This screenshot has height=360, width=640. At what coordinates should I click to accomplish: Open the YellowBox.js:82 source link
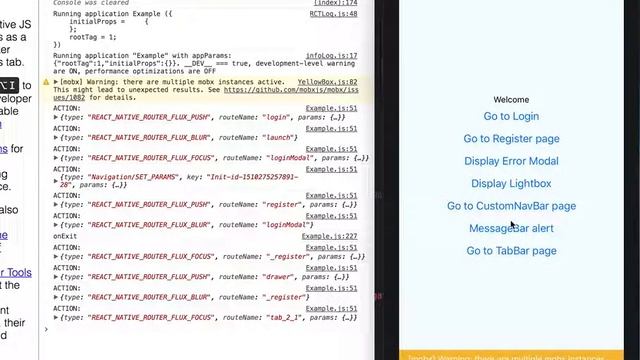point(327,82)
